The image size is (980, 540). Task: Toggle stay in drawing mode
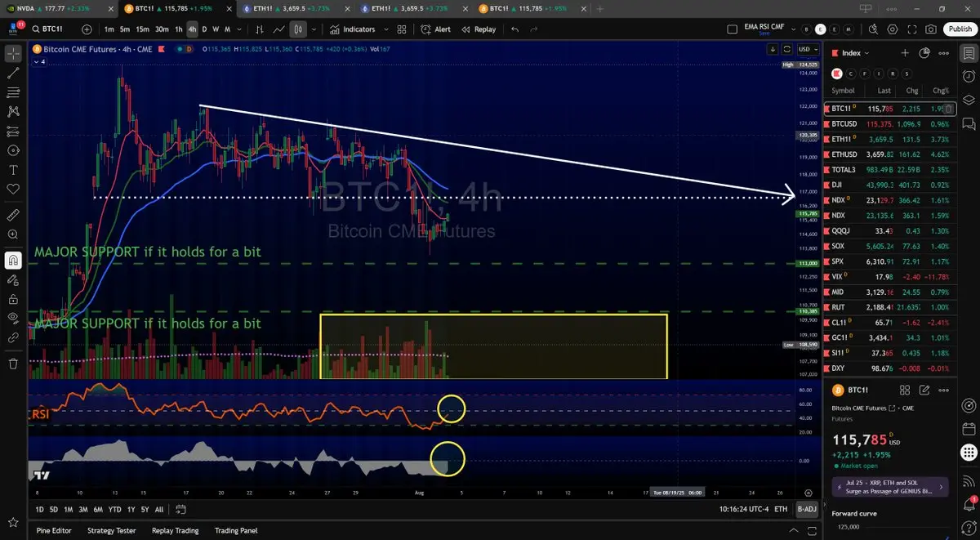pos(13,279)
